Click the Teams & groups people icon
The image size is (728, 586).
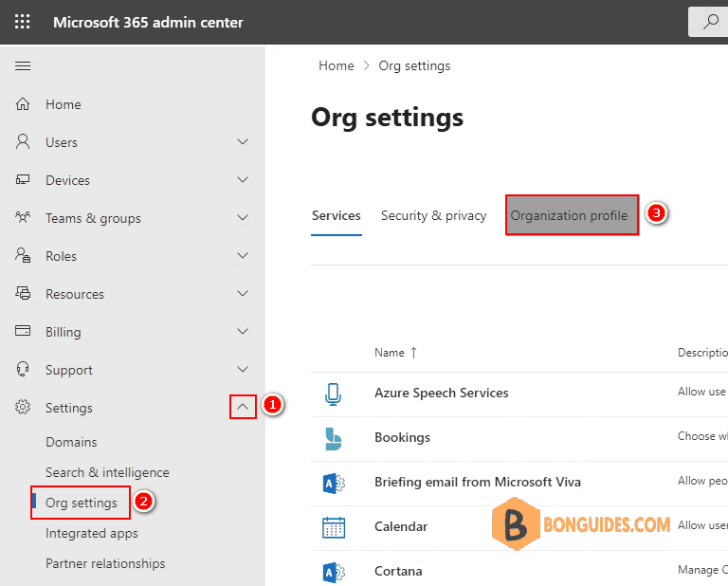pos(23,217)
